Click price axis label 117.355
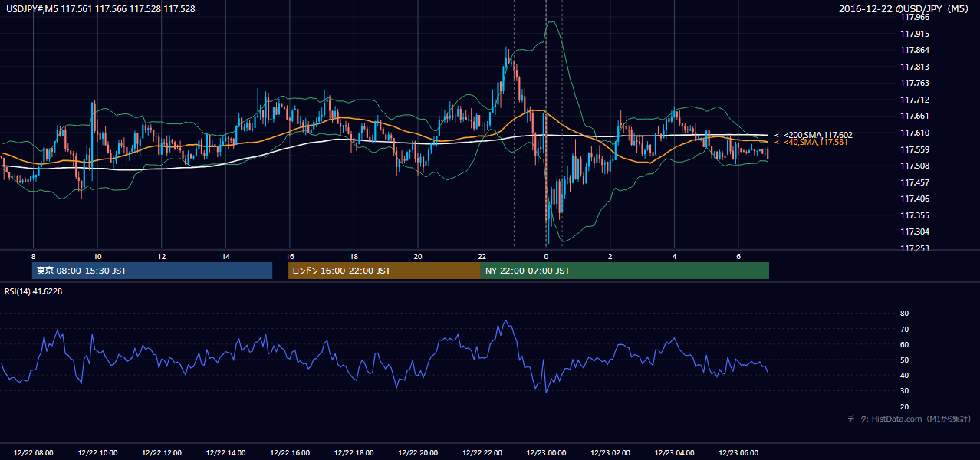Viewport: 980px width, 460px height. [916, 215]
